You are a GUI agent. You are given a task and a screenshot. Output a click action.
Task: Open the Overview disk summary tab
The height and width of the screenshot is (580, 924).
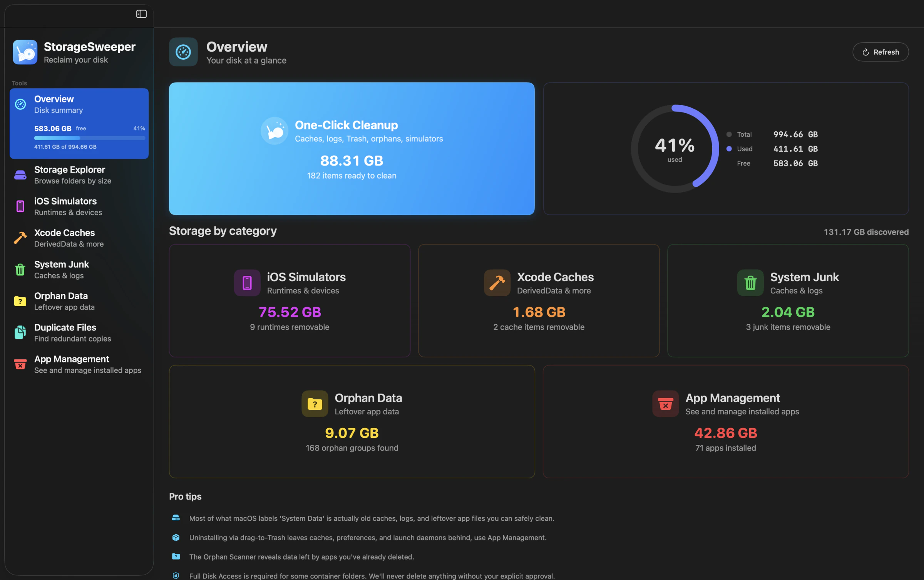pos(79,124)
